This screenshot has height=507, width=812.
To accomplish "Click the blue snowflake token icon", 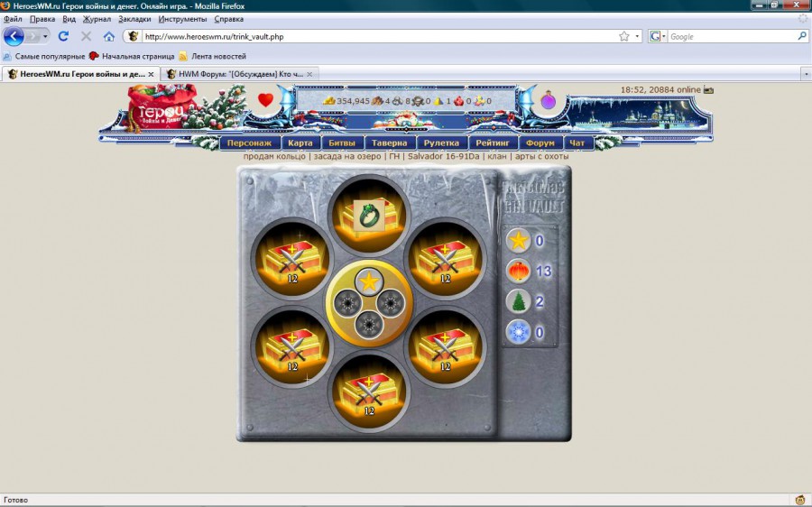I will pyautogui.click(x=518, y=332).
